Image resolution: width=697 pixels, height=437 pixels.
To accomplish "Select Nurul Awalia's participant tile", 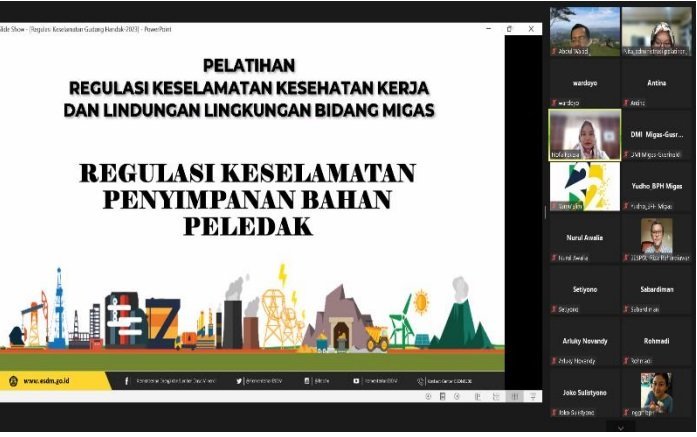I will (x=584, y=238).
